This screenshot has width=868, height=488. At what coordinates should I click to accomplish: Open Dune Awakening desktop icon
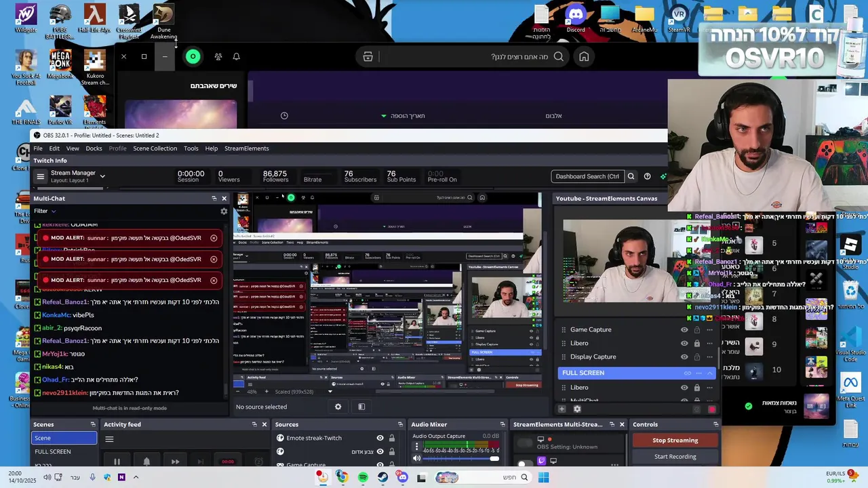click(163, 21)
